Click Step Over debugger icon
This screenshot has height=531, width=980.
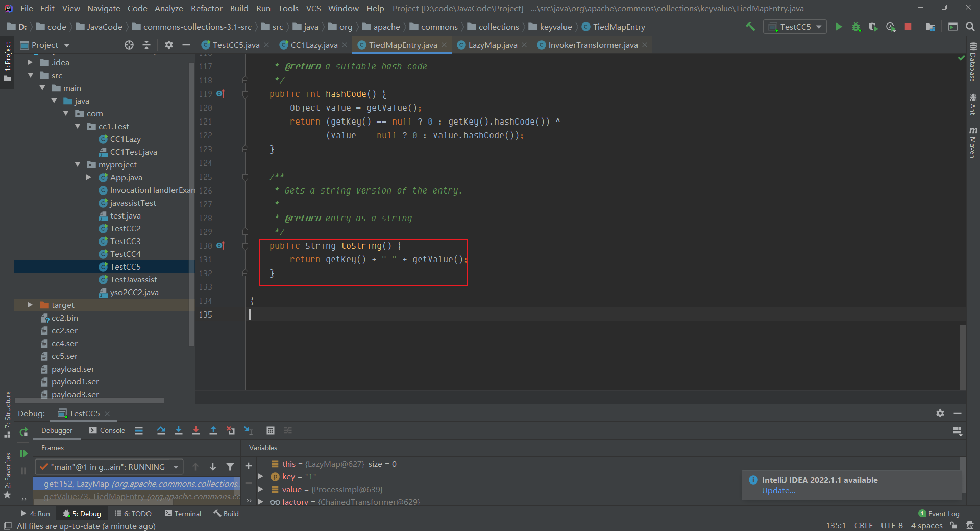coord(161,430)
